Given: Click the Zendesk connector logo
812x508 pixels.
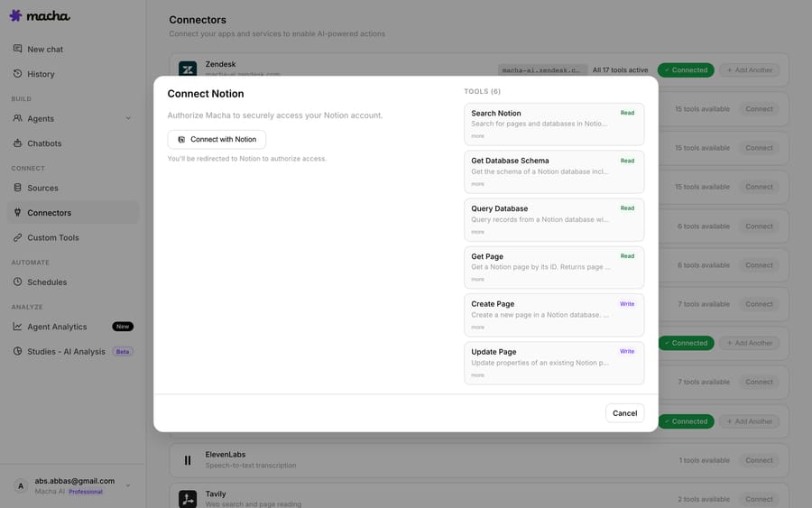Looking at the screenshot, I should pyautogui.click(x=188, y=69).
